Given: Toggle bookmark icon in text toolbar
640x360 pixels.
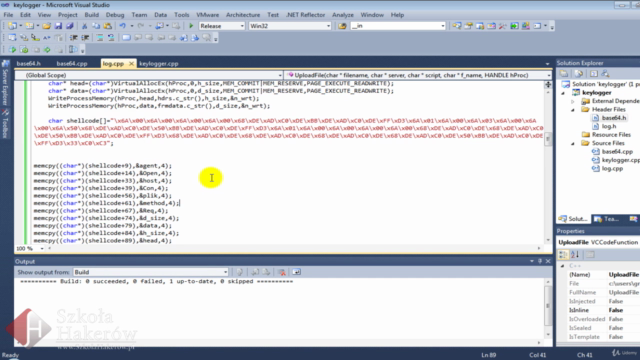Looking at the screenshot, I should 126,38.
